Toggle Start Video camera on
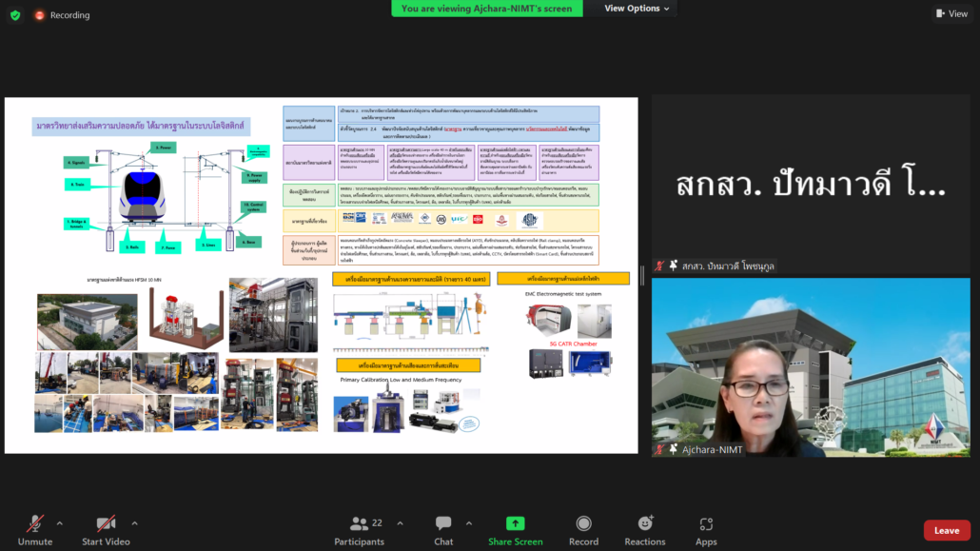Image resolution: width=980 pixels, height=551 pixels. (106, 530)
